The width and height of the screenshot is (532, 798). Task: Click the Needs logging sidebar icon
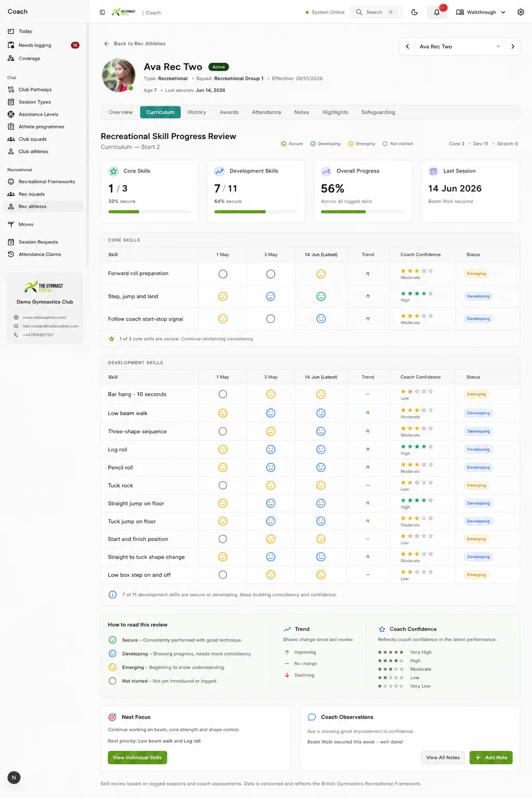point(11,45)
